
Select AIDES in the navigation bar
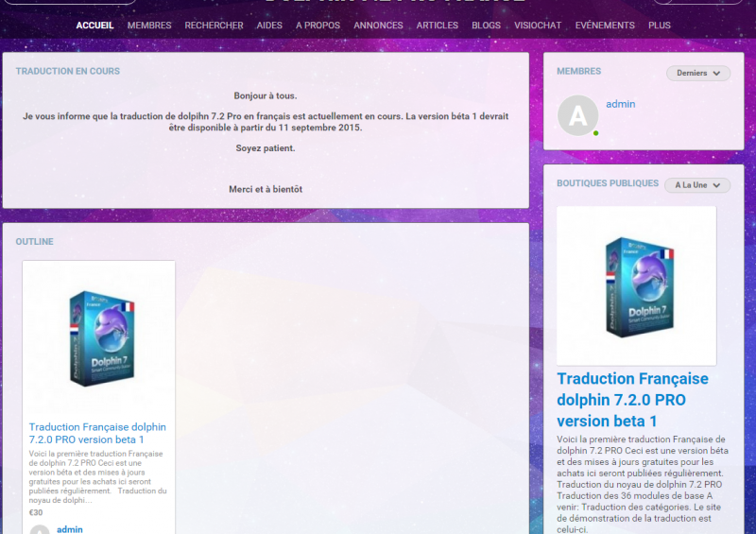[269, 26]
